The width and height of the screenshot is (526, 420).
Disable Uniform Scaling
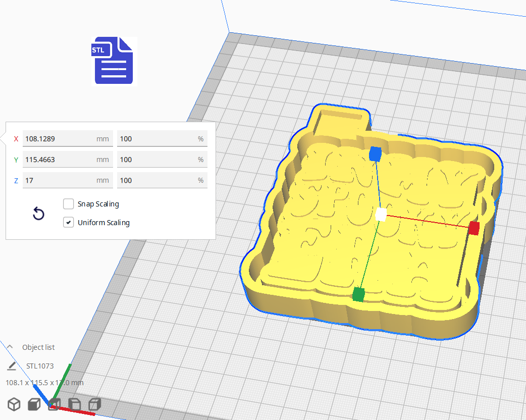[x=68, y=222]
